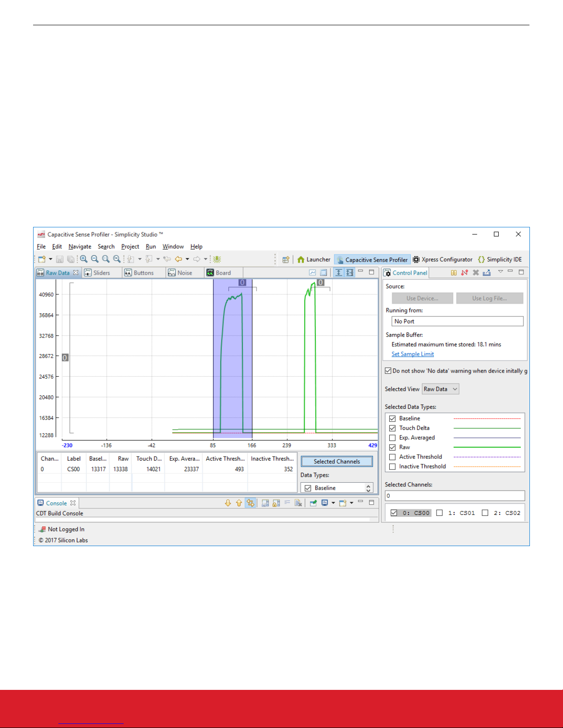Viewport: 563px width, 728px height.
Task: Uncheck the Baseline data type in Control Panel list
Action: 392,418
